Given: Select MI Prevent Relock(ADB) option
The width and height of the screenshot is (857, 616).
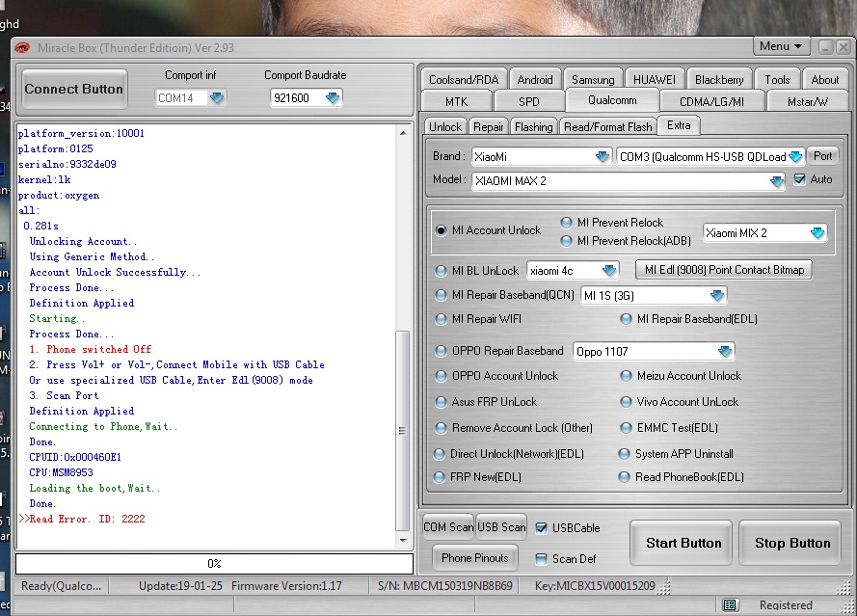Looking at the screenshot, I should 566,240.
